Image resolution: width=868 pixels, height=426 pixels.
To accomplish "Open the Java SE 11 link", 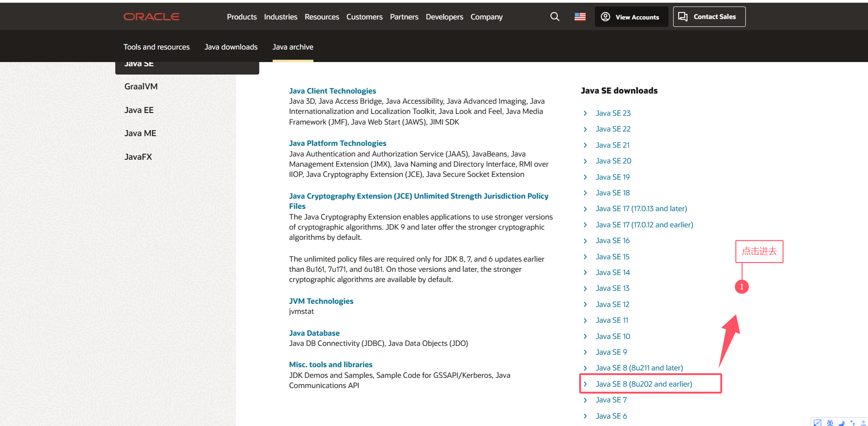I will click(612, 320).
